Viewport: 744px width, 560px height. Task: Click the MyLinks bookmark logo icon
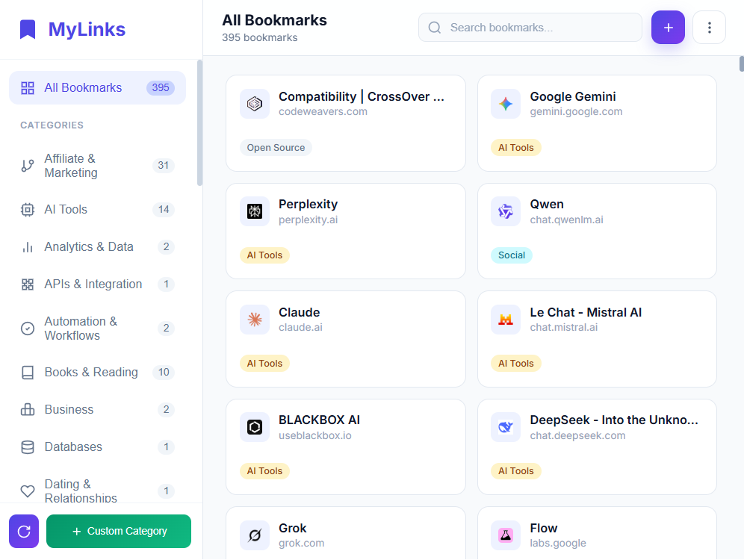coord(26,28)
